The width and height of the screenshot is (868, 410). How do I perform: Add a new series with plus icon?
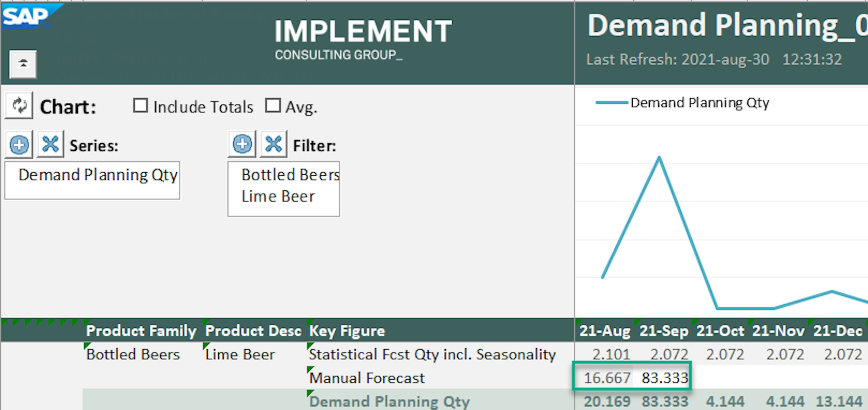(19, 145)
